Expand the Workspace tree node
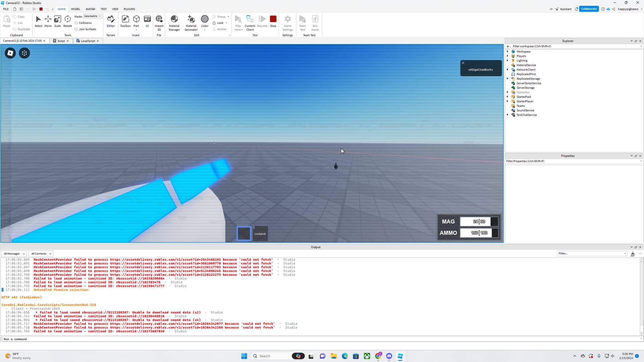This screenshot has width=644, height=362. point(507,52)
